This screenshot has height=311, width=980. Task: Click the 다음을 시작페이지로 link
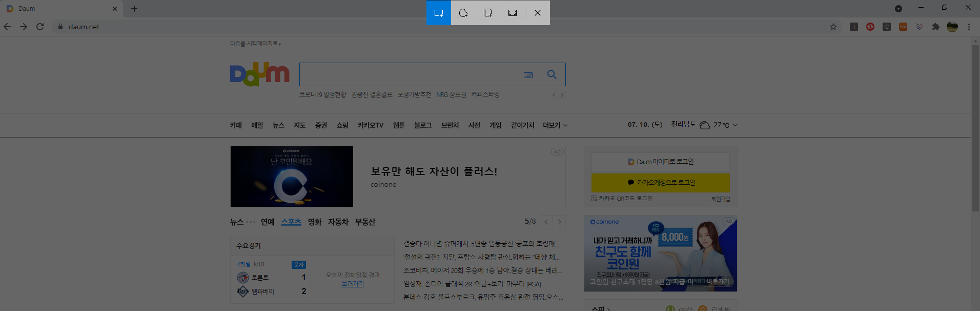click(x=255, y=44)
